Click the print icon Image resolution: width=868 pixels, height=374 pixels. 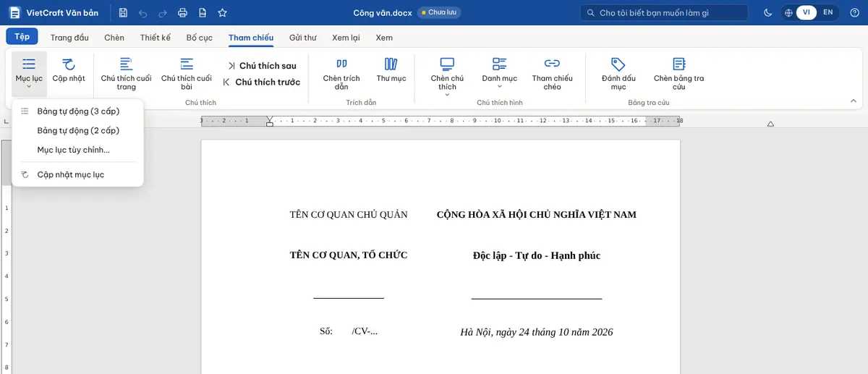coord(182,12)
